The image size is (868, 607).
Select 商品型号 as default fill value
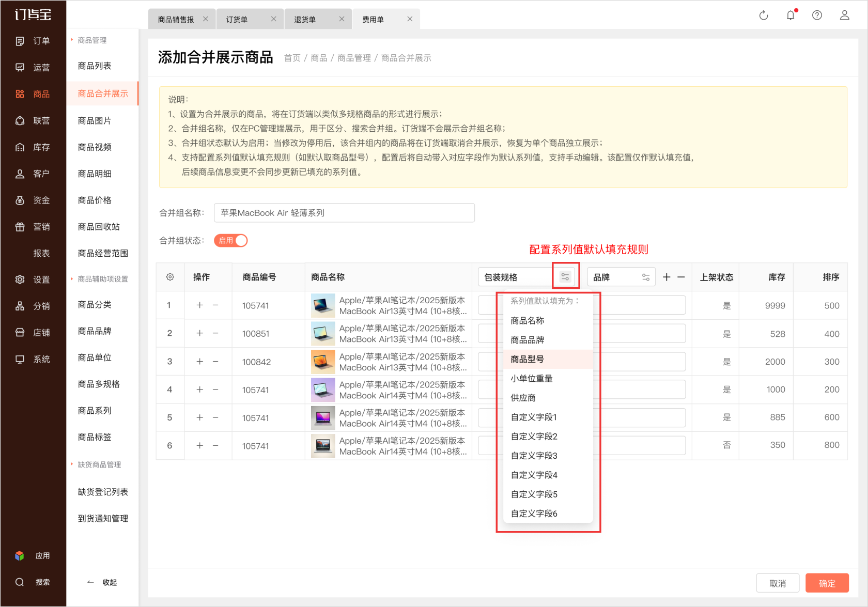coord(548,359)
